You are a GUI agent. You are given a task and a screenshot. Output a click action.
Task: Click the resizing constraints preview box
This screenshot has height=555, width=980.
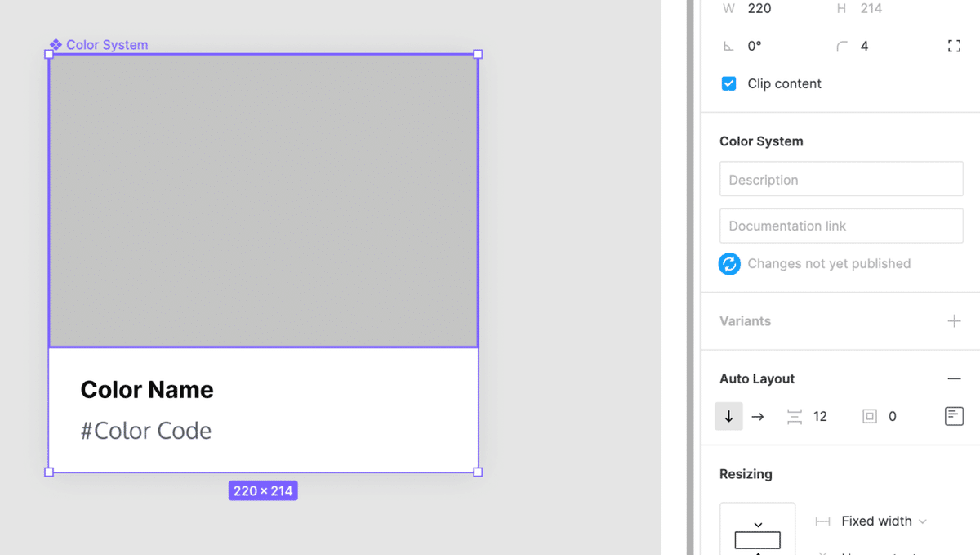[758, 529]
